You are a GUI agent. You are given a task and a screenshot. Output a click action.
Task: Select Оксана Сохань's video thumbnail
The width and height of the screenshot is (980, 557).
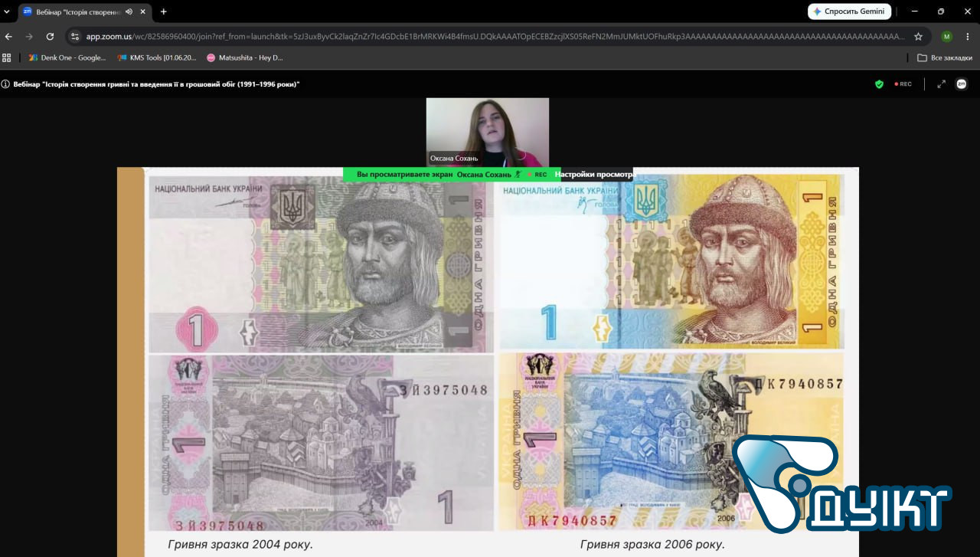click(488, 132)
